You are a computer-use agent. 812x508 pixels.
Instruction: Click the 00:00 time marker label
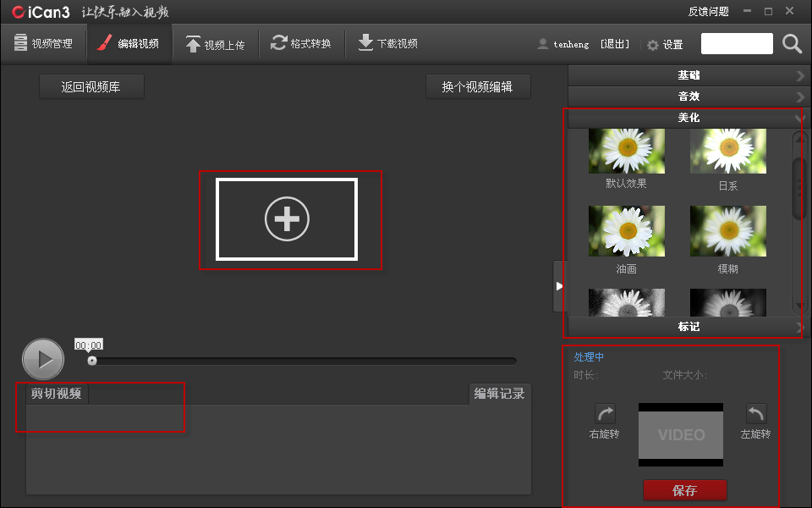point(89,345)
